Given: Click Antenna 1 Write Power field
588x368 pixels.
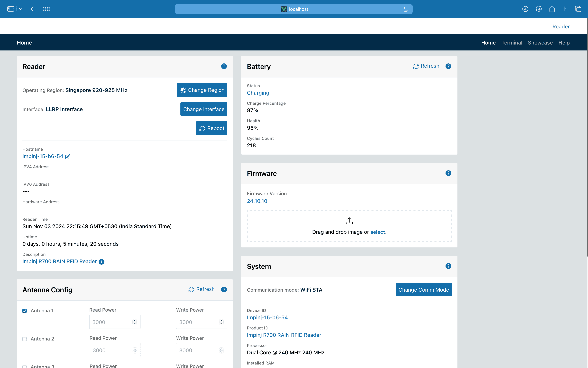Looking at the screenshot, I should pos(201,322).
